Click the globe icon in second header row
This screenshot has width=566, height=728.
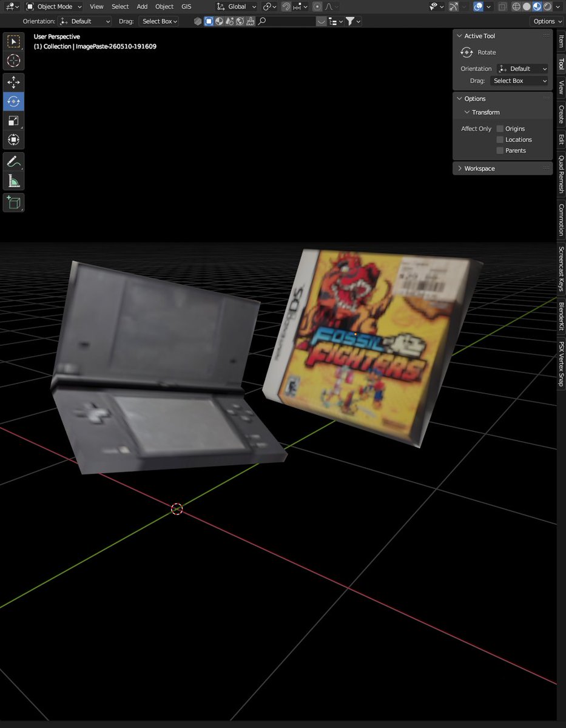click(240, 21)
